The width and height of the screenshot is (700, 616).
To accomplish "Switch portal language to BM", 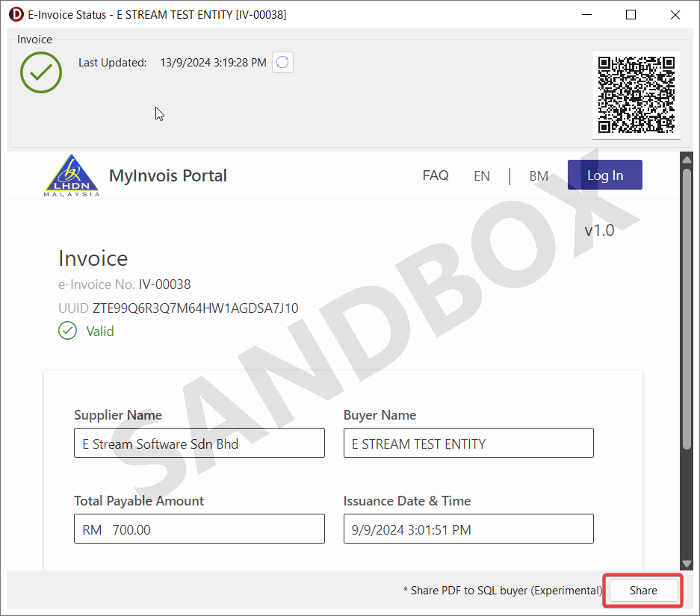I will click(539, 176).
